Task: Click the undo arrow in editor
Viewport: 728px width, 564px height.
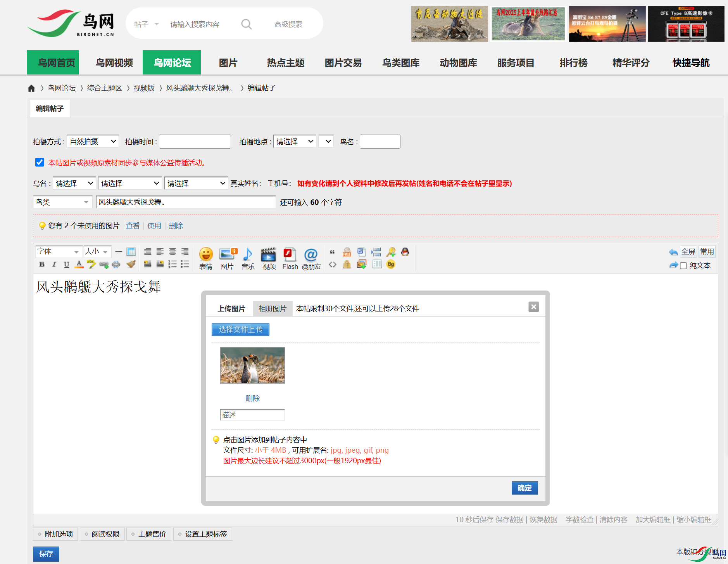Action: (673, 252)
